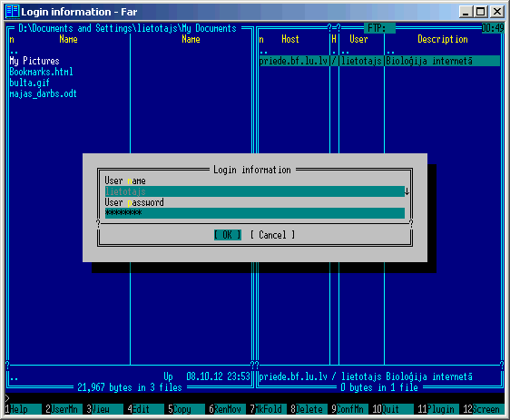Click the first Name column header in left panel
This screenshot has width=510, height=420.
[68, 39]
